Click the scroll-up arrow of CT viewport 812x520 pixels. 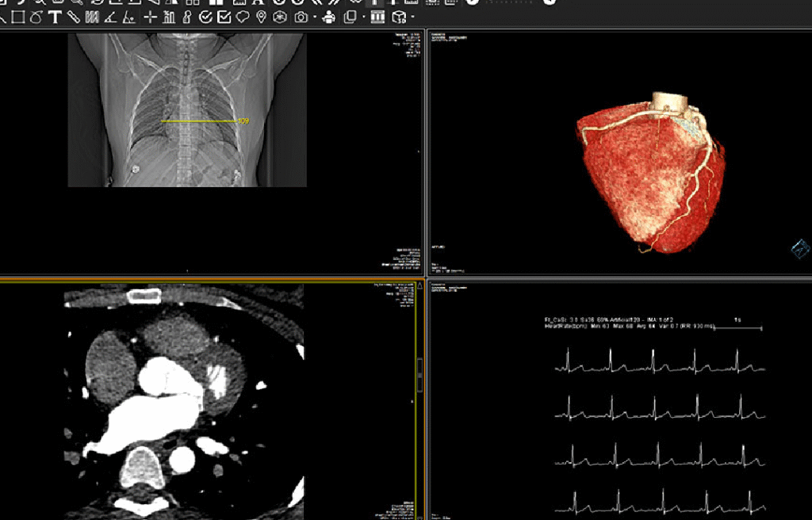coord(419,285)
